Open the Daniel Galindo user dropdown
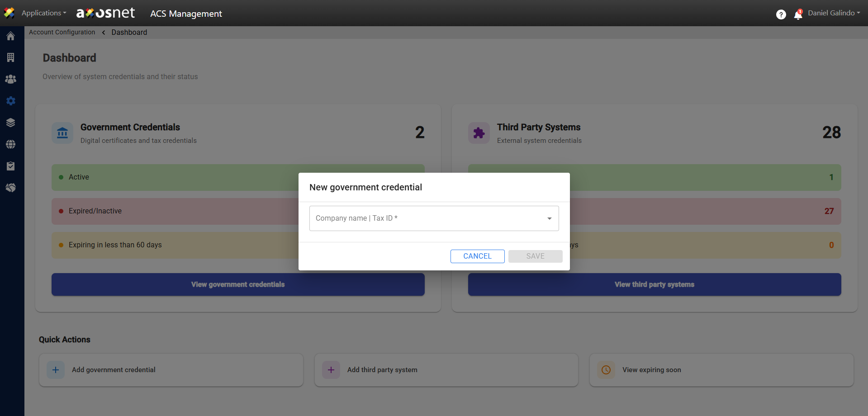The height and width of the screenshot is (416, 868). (x=834, y=13)
